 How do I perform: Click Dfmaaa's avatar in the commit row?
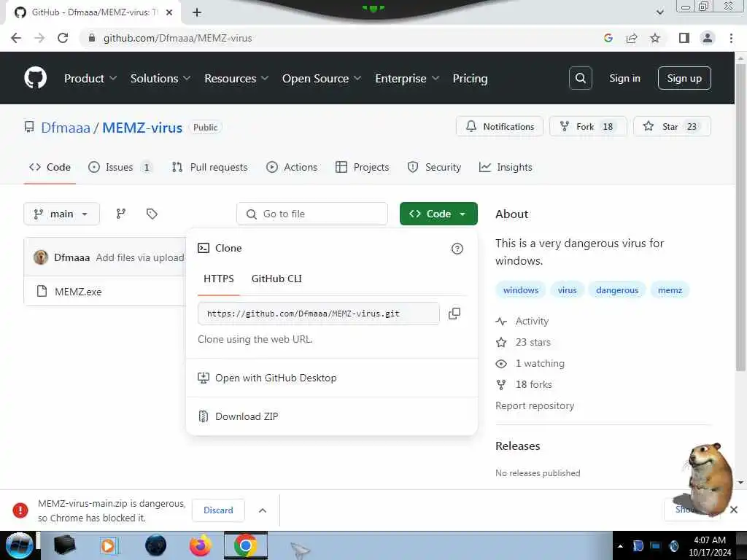(41, 257)
